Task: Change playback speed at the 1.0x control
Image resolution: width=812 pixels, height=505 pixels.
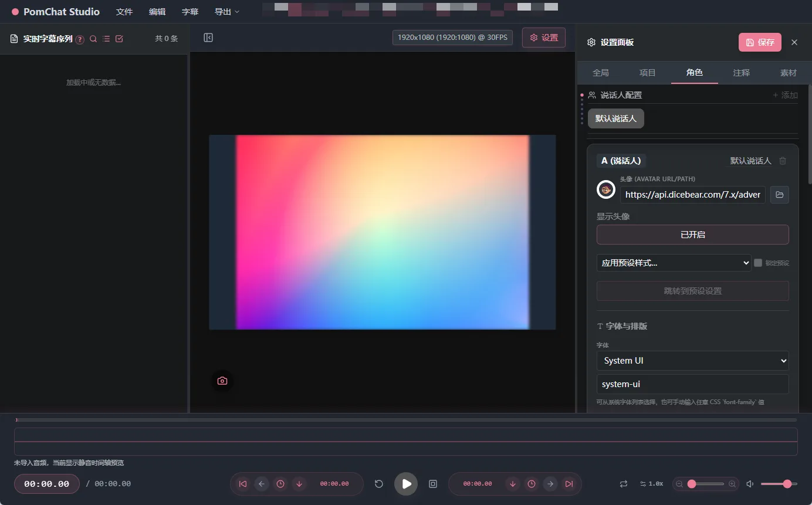Action: (x=651, y=484)
